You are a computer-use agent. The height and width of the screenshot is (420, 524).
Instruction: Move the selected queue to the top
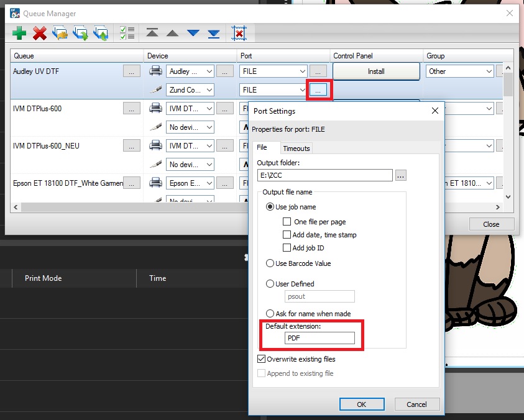pyautogui.click(x=152, y=32)
